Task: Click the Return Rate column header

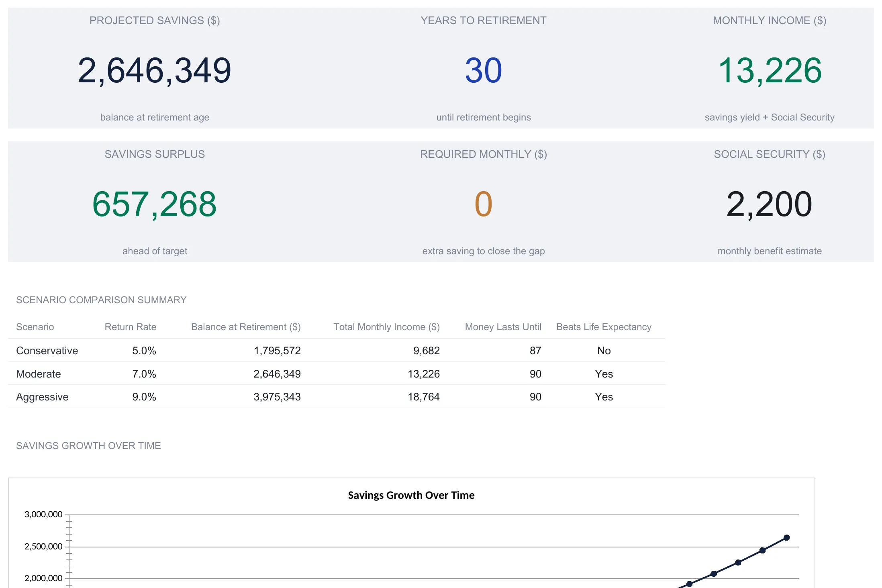Action: point(131,327)
